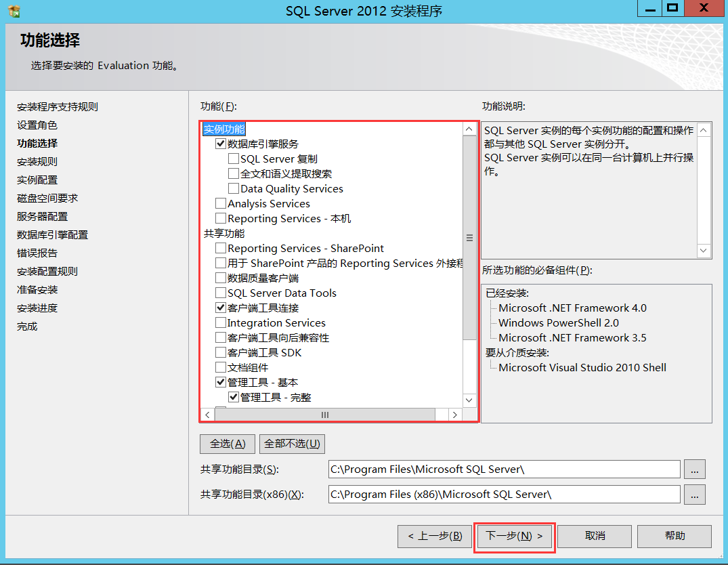Enable the Analysis Services feature
Screen dimensions: 728x565
click(x=221, y=203)
